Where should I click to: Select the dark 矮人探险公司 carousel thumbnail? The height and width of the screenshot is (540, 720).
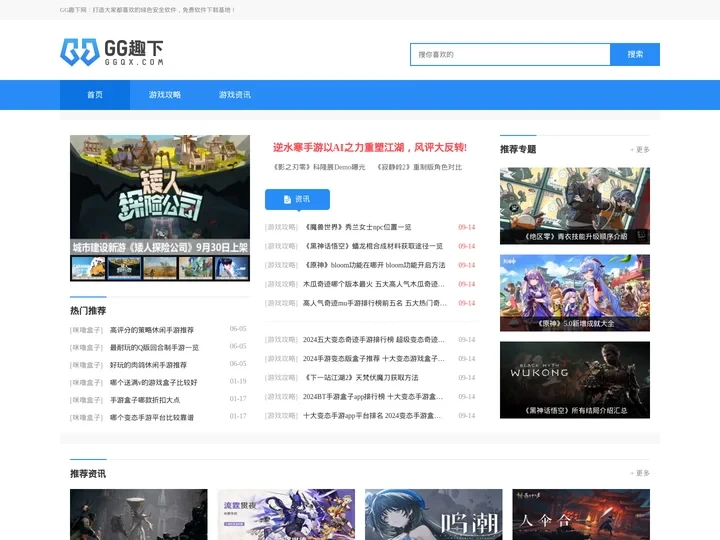click(x=124, y=268)
